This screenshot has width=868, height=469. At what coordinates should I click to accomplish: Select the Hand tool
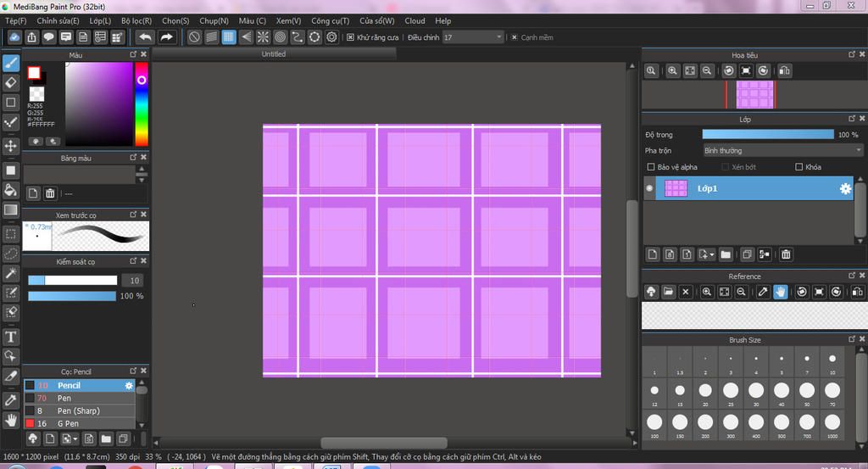[x=10, y=420]
